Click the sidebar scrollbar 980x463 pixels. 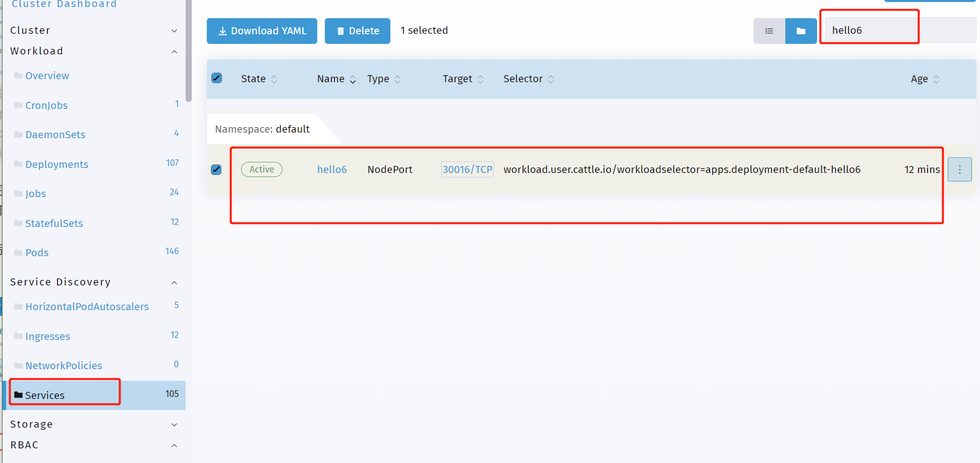(x=189, y=50)
